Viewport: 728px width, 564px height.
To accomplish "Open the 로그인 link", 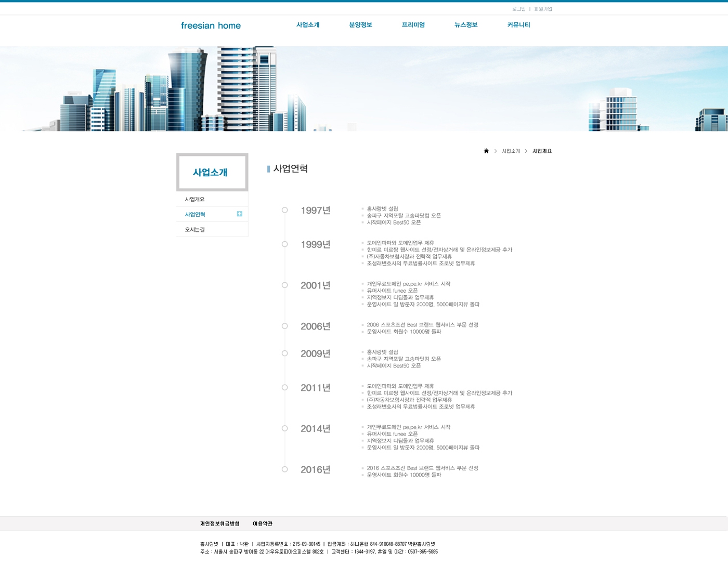I will [518, 9].
